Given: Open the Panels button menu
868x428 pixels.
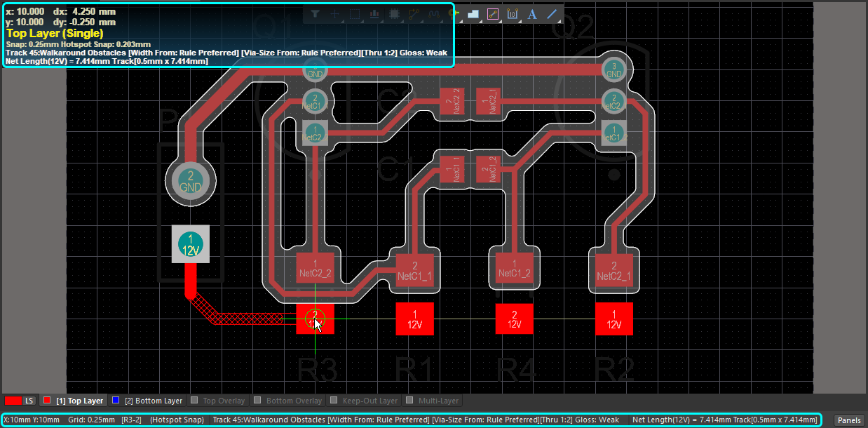Looking at the screenshot, I should (849, 420).
